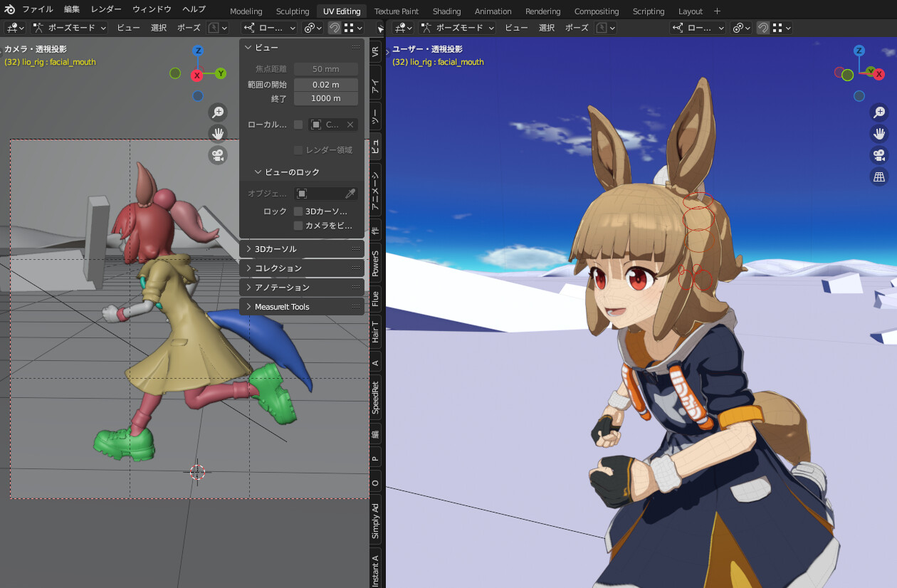897x588 pixels.
Task: Open the ポーズモード mode dropdown
Action: click(70, 28)
